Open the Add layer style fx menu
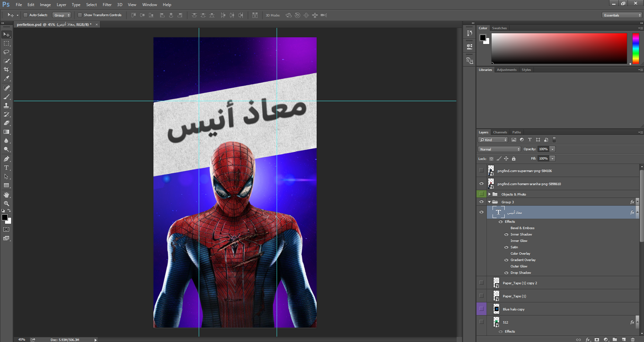644x342 pixels. 589,340
